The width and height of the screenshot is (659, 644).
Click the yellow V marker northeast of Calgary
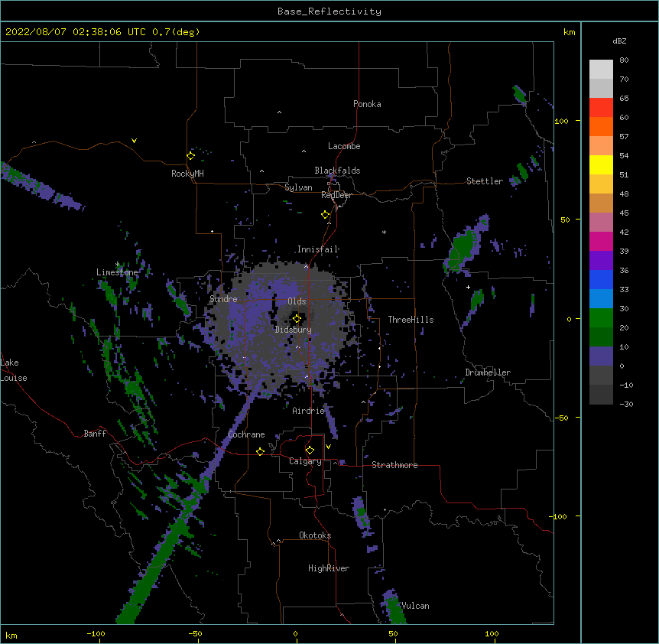pos(328,447)
